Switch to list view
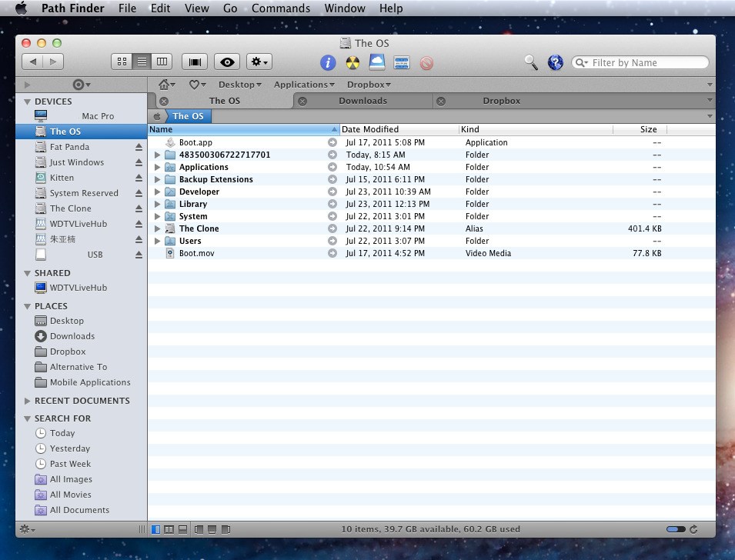This screenshot has width=735, height=560. 142,62
